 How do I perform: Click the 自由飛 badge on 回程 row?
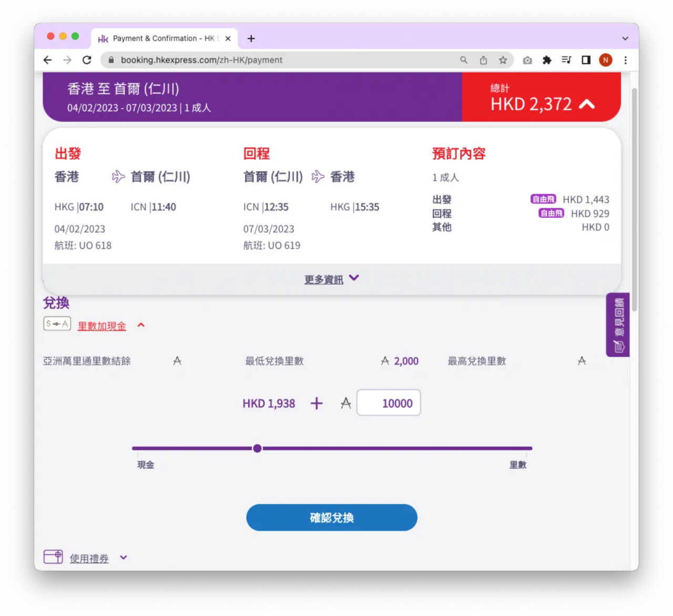(551, 213)
